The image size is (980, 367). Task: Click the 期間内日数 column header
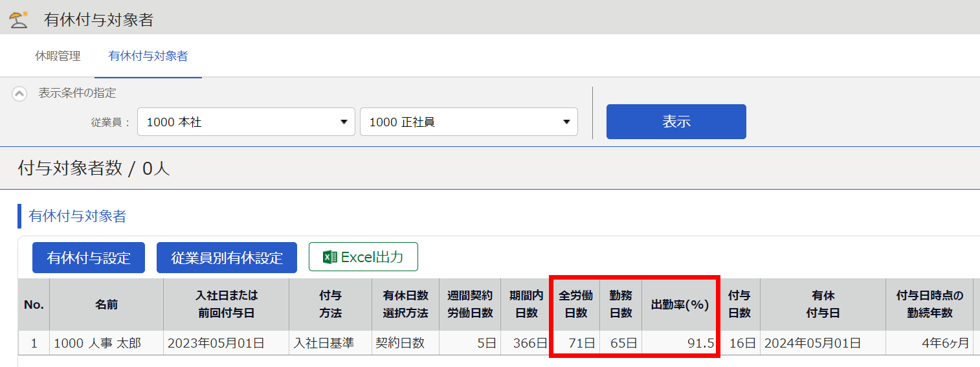tap(526, 304)
